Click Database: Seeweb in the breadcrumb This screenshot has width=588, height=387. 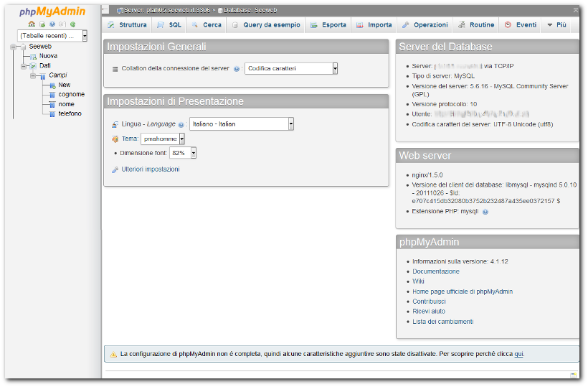[x=250, y=11]
